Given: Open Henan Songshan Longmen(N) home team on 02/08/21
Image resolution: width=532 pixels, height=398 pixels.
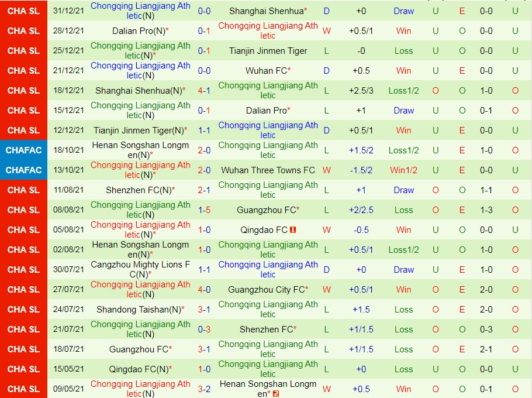Looking at the screenshot, I should [x=140, y=249].
